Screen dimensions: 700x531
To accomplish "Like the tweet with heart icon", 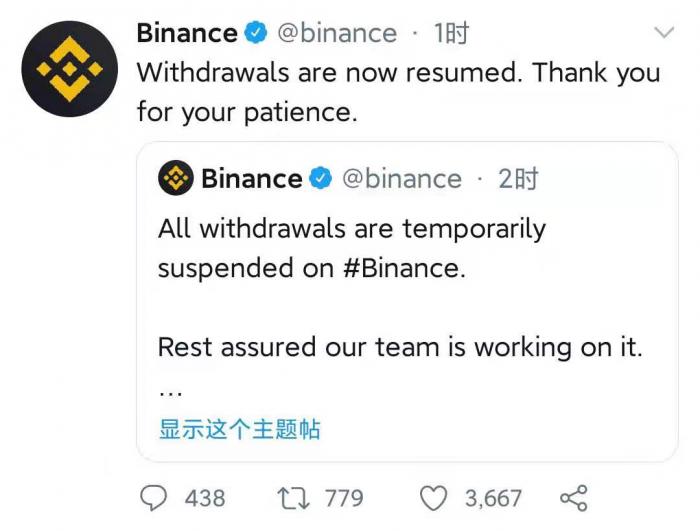I will (433, 497).
